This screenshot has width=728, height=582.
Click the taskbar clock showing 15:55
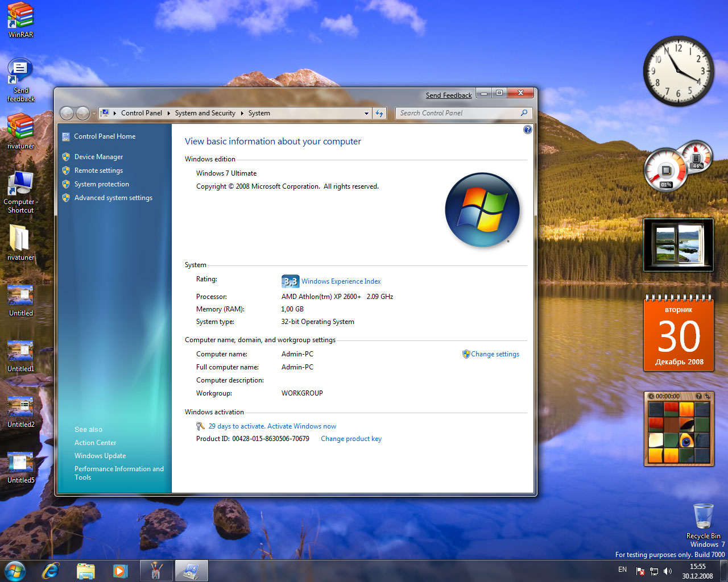(697, 571)
